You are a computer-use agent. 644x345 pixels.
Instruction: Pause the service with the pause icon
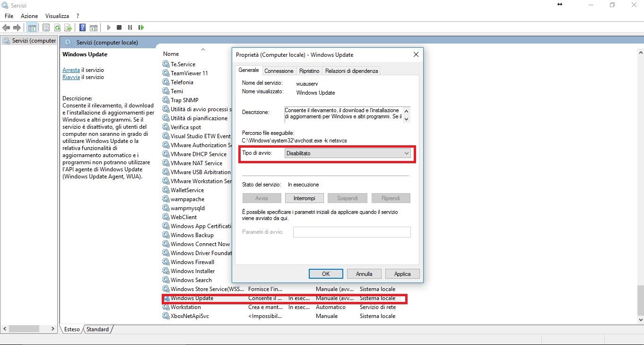[130, 28]
